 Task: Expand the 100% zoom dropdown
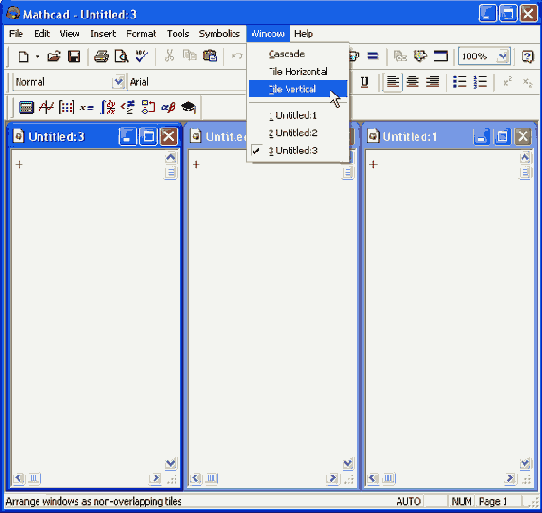(x=503, y=56)
